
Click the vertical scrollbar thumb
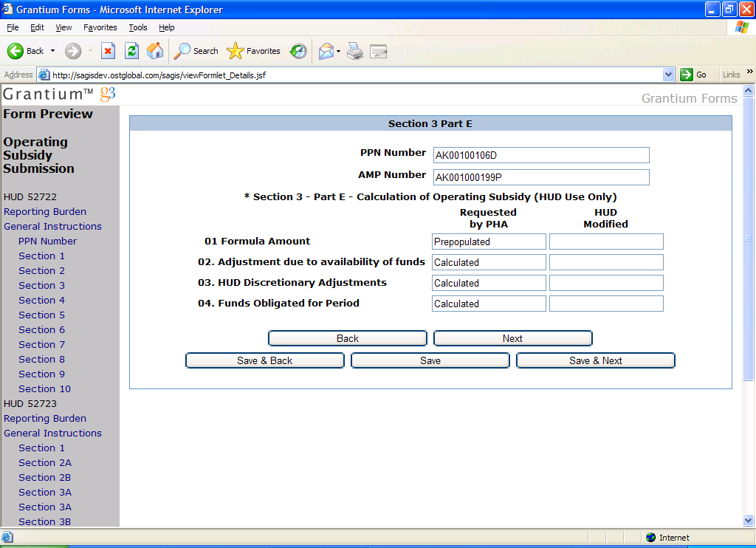click(749, 239)
